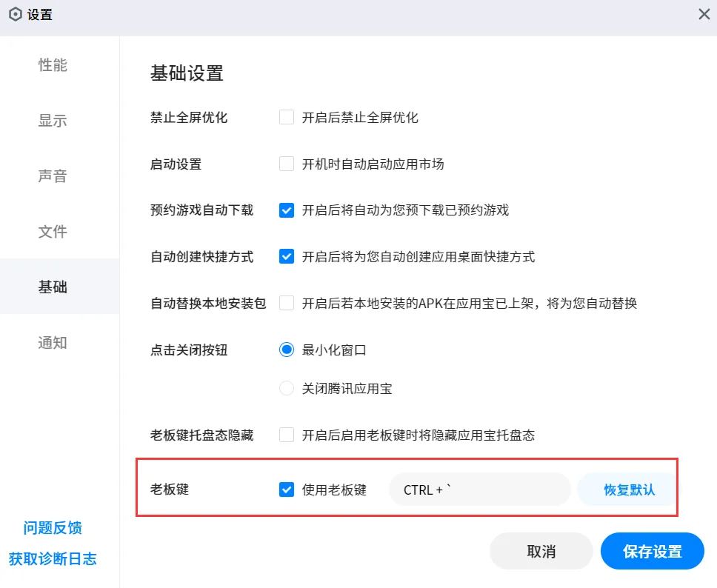This screenshot has width=717, height=588.
Task: Click the CTRL+` hotkey input field
Action: 479,490
